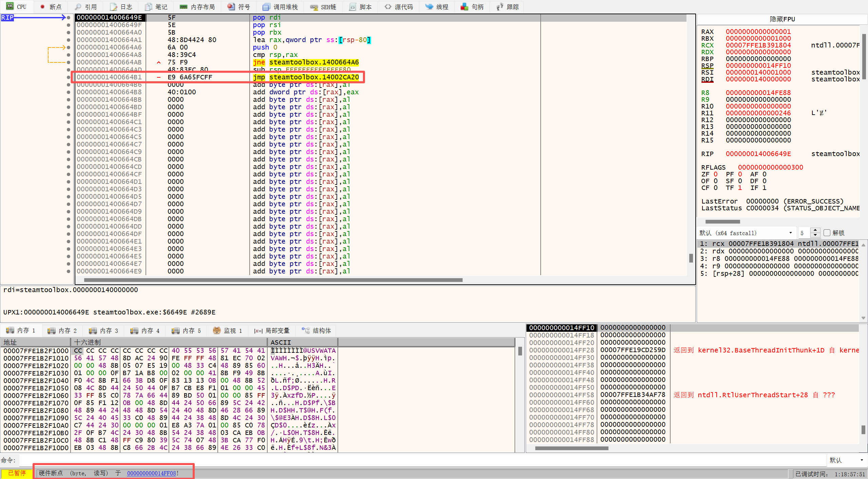The height and width of the screenshot is (479, 868).
Task: Open the 默认 command mode dropdown
Action: [862, 460]
